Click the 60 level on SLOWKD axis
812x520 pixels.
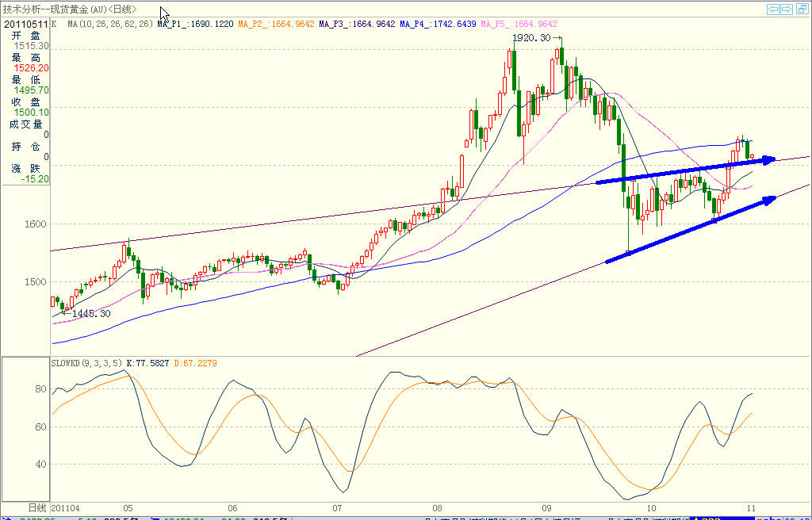pyautogui.click(x=41, y=427)
